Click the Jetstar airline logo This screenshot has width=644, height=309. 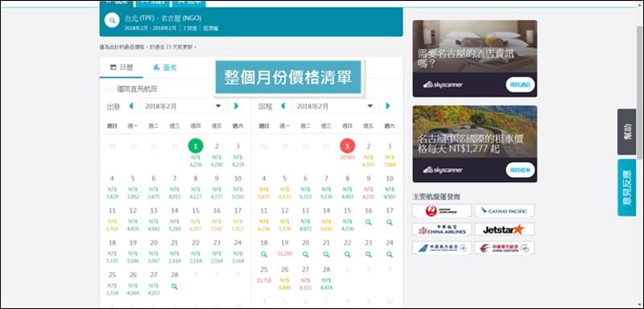click(x=505, y=229)
